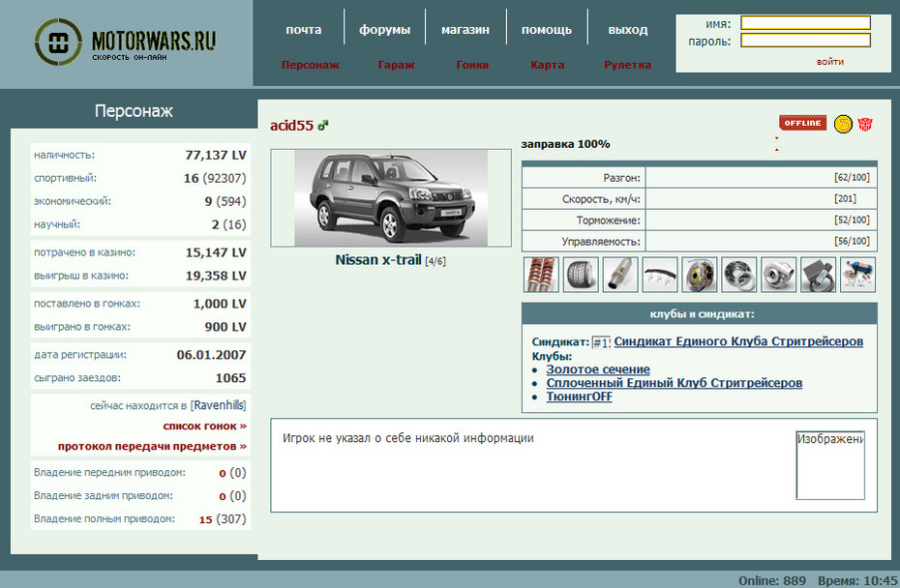This screenshot has height=588, width=900.
Task: Click the Игрок не указал о себе text
Action: (408, 438)
